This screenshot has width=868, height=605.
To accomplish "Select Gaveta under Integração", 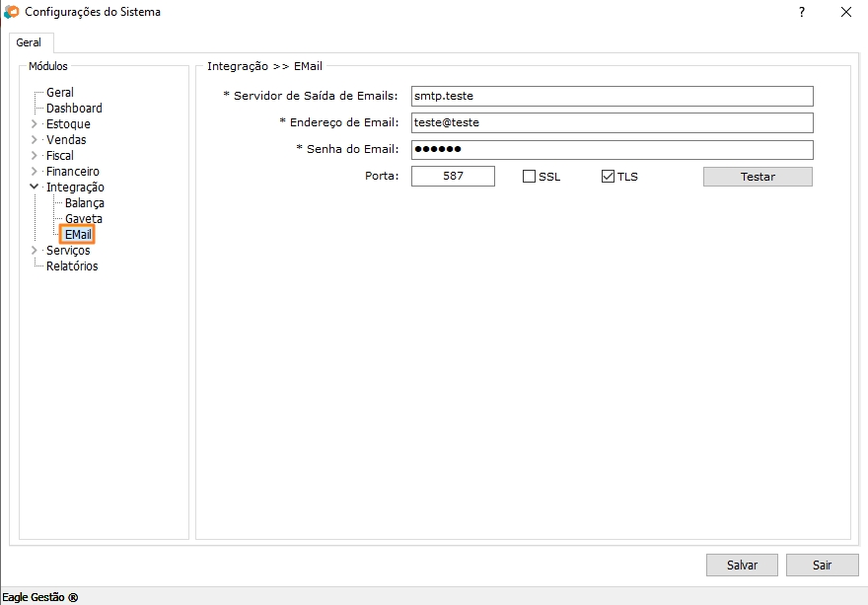I will tap(84, 219).
